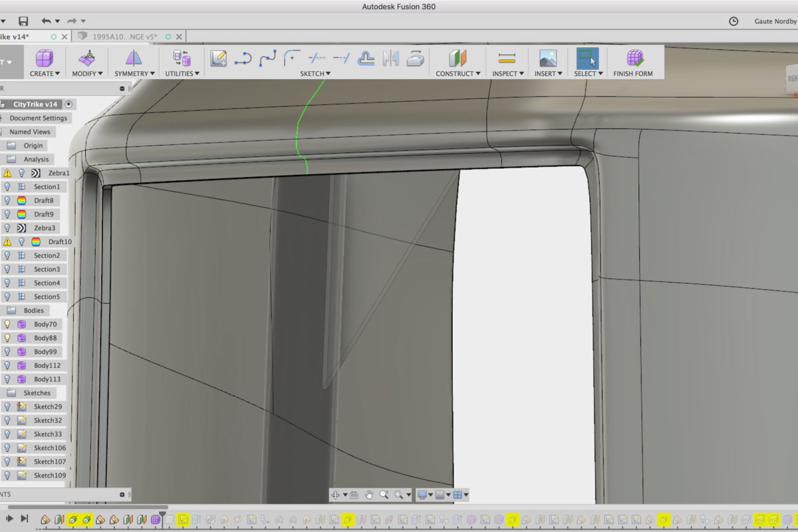Select the sketch Extend tool

point(341,58)
